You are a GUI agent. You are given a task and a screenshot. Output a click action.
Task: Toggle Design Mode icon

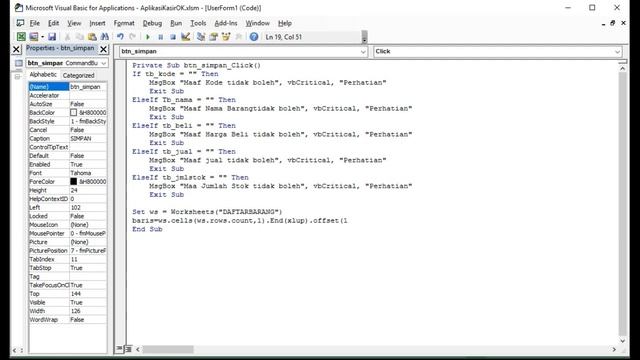click(185, 37)
